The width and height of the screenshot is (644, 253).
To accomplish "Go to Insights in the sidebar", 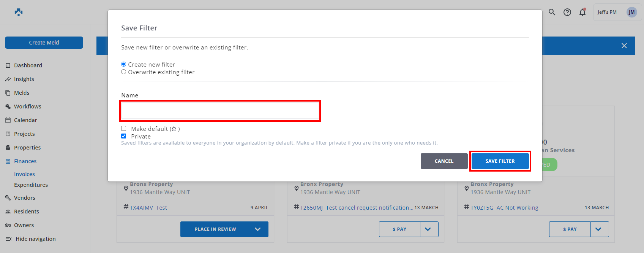I will tap(24, 79).
